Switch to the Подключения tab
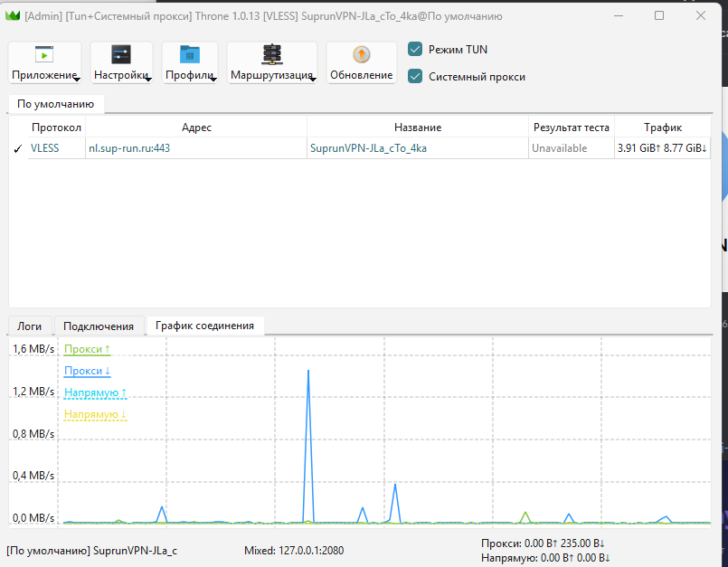 pos(99,326)
